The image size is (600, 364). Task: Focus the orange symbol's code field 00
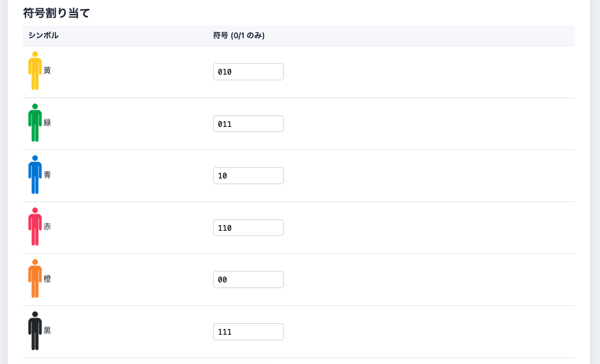(x=248, y=280)
